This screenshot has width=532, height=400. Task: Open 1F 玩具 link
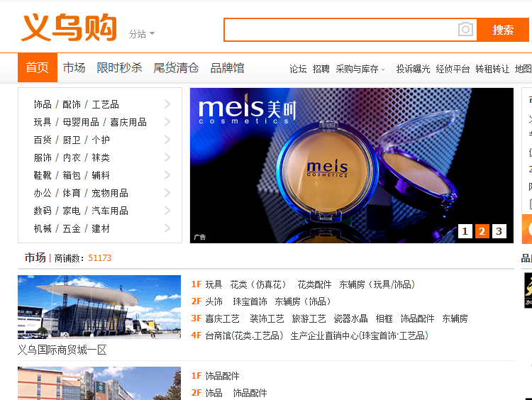pos(214,284)
